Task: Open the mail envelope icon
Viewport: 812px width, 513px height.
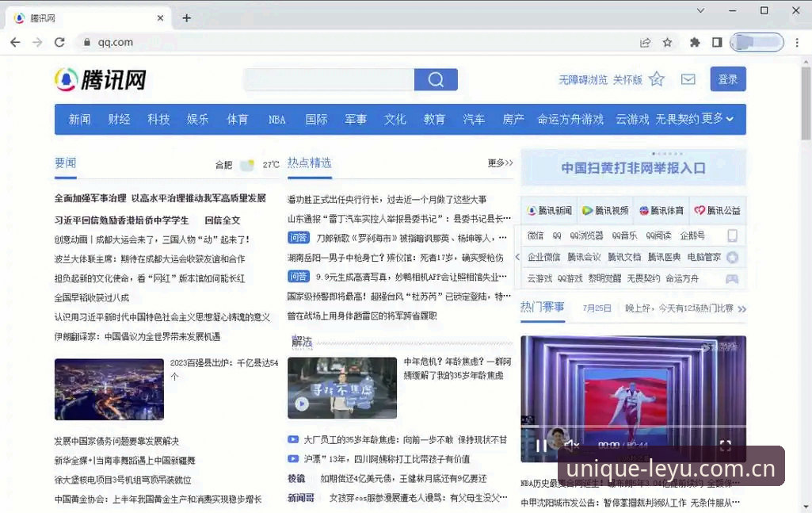Action: 688,79
